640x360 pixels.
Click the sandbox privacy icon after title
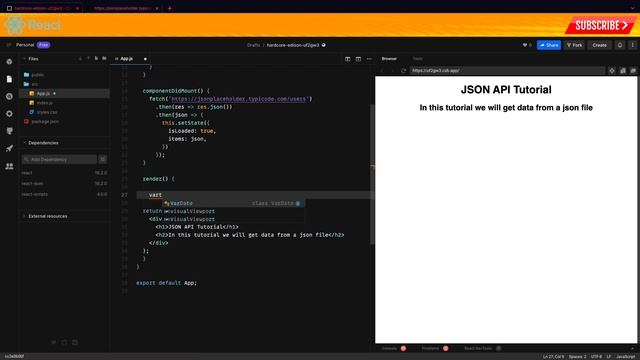point(324,45)
